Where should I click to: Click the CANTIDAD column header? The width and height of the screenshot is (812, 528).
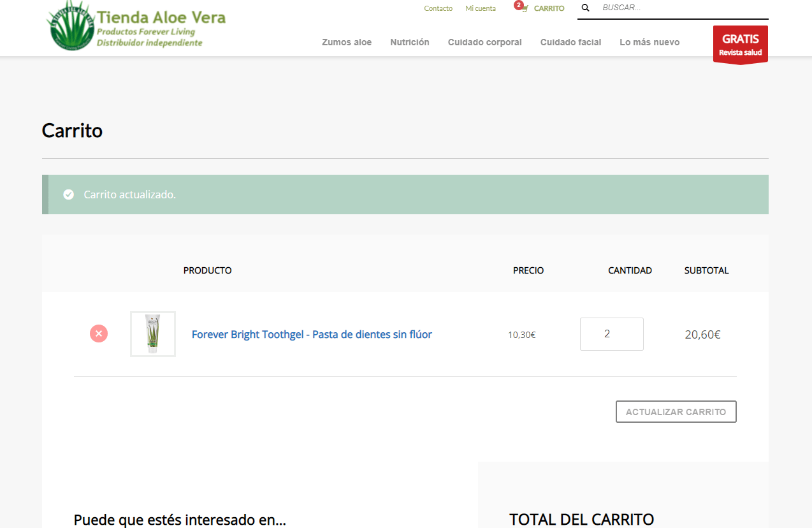(x=630, y=270)
